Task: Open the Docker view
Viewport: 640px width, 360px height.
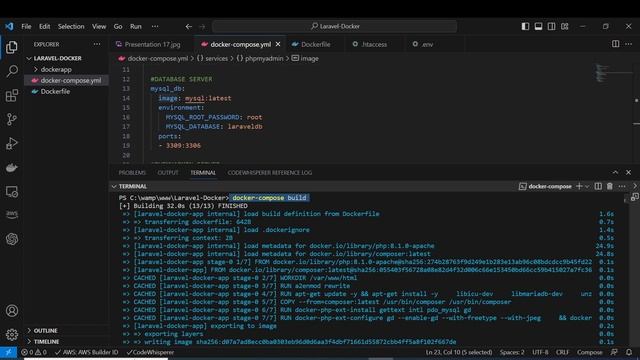Action: click(12, 167)
